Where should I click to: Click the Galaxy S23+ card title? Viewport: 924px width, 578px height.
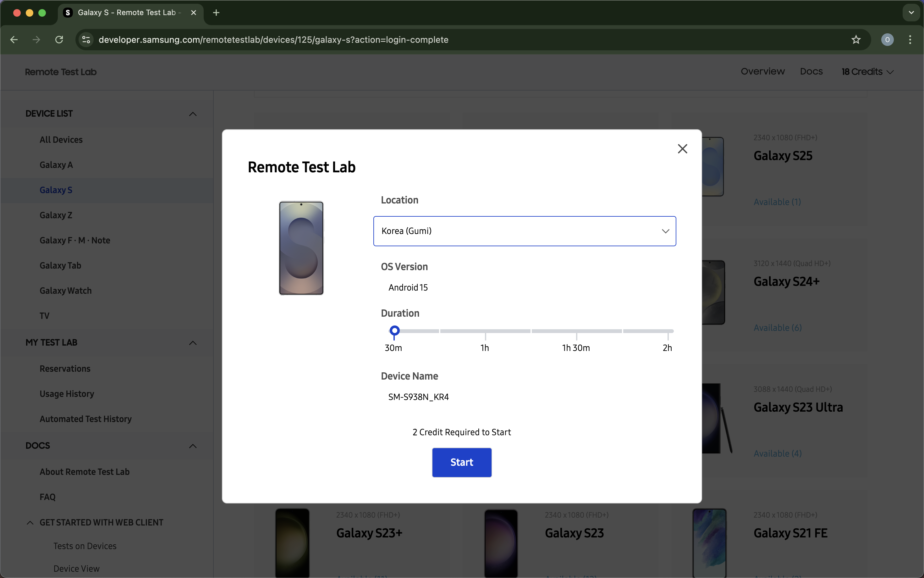pos(369,533)
